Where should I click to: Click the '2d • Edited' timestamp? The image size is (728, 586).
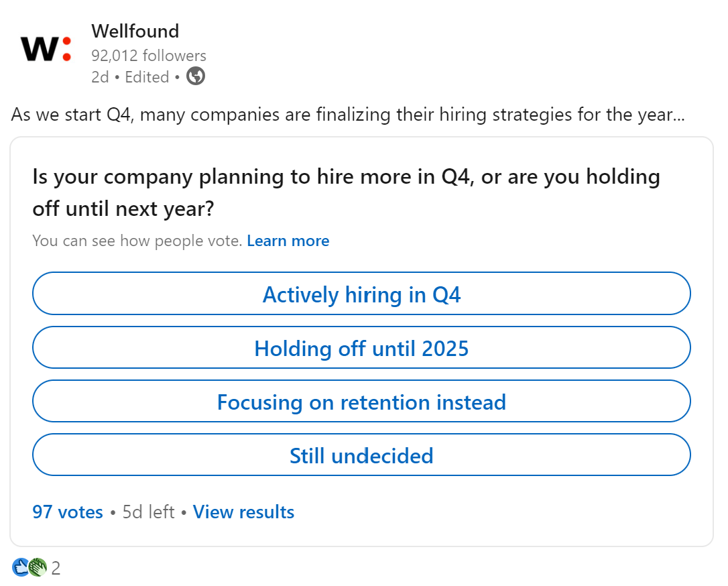pos(130,77)
